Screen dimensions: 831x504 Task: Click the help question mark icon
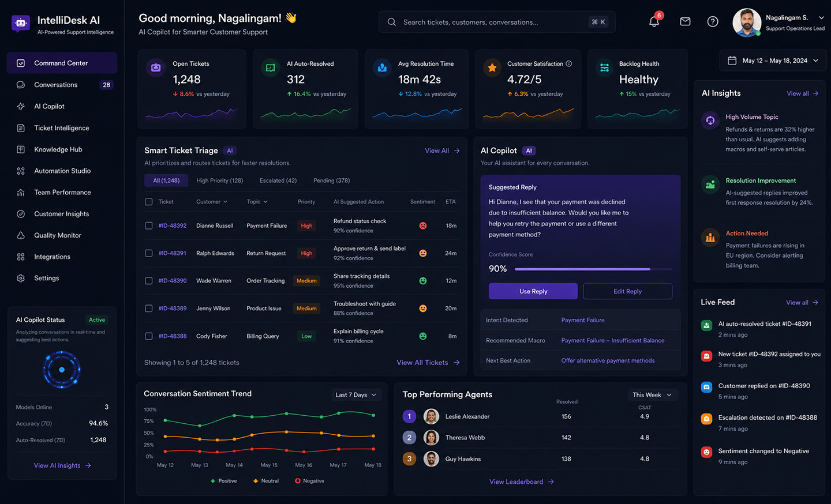click(x=713, y=21)
